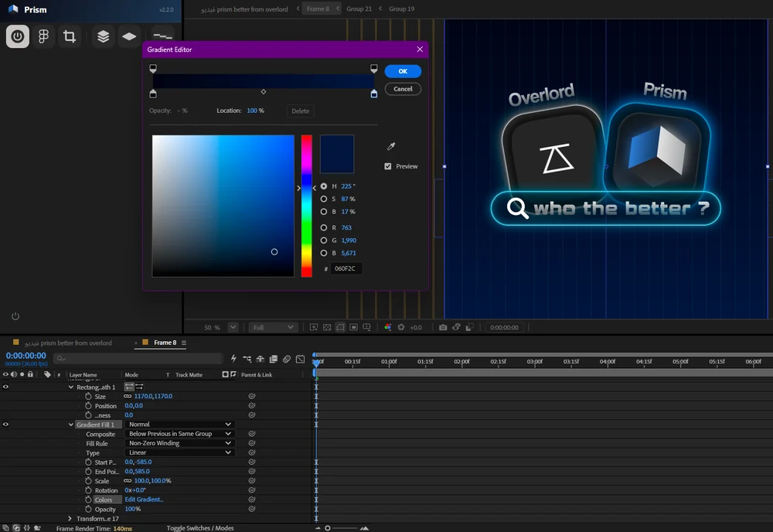Viewport: 773px width, 532px height.
Task: Toggle transparency grid icon in viewer
Action: 327,327
